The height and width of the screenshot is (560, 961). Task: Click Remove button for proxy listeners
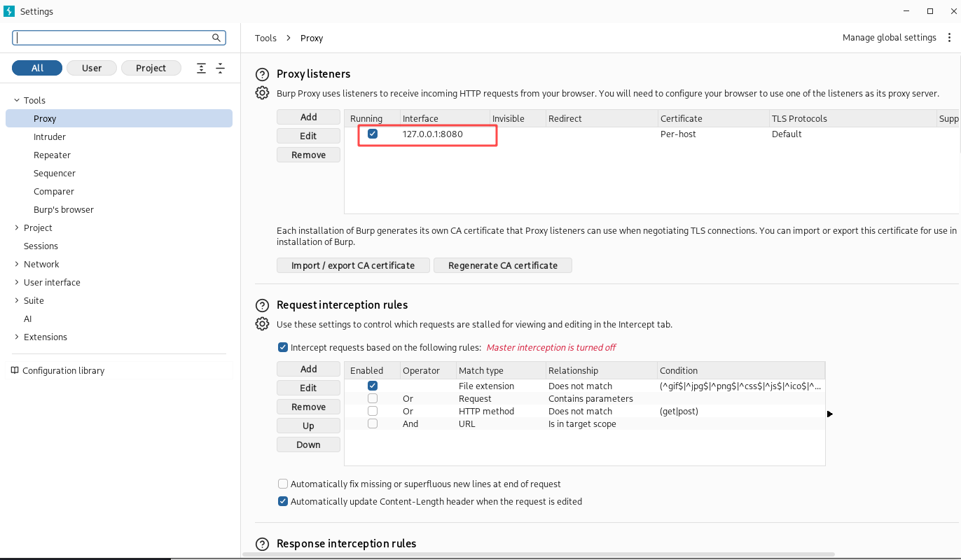tap(308, 155)
